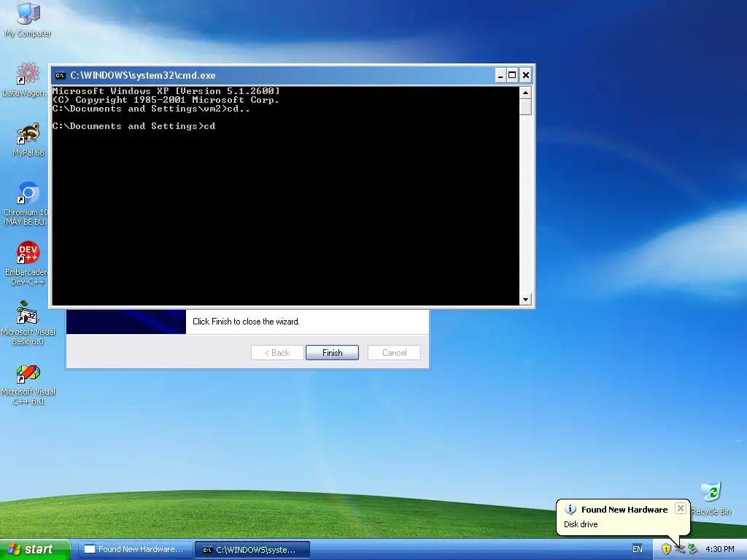Select the Recycle Bin icon

tap(711, 499)
